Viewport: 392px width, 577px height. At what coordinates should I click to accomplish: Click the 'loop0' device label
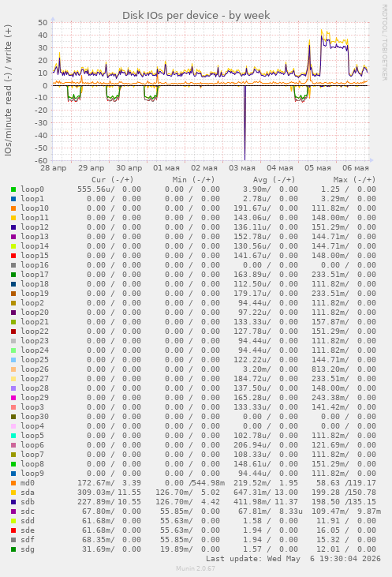[32, 189]
